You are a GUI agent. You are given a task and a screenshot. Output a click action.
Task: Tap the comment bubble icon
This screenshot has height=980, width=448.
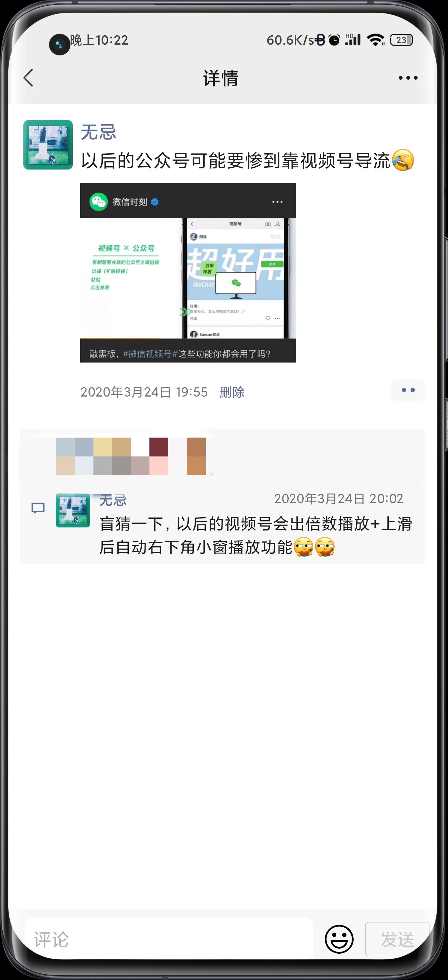point(38,508)
